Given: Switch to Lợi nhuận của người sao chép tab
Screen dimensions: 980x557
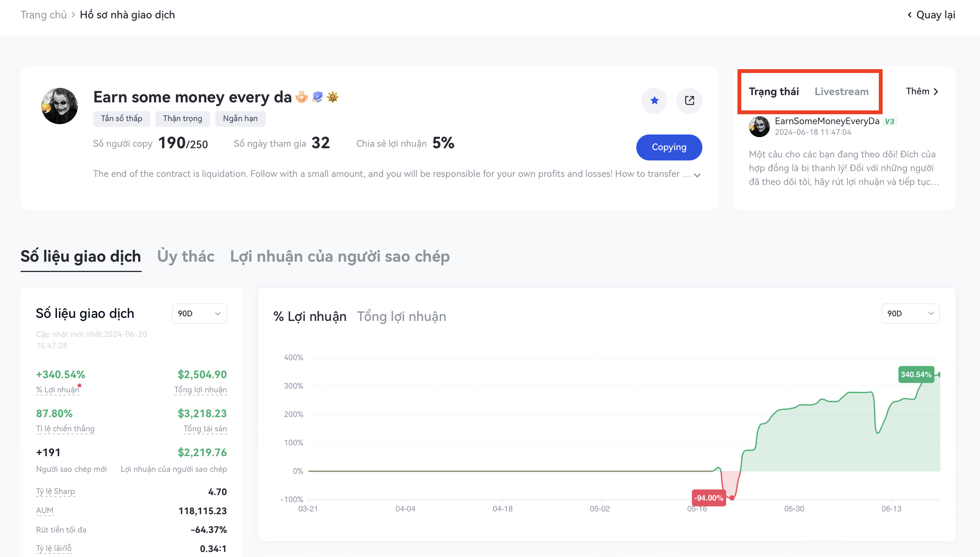Looking at the screenshot, I should click(340, 256).
